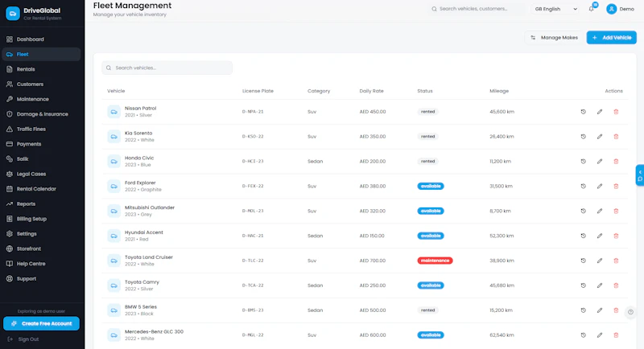This screenshot has height=349, width=644.
Task: Delete the Kia Sorento vehicle
Action: click(616, 137)
